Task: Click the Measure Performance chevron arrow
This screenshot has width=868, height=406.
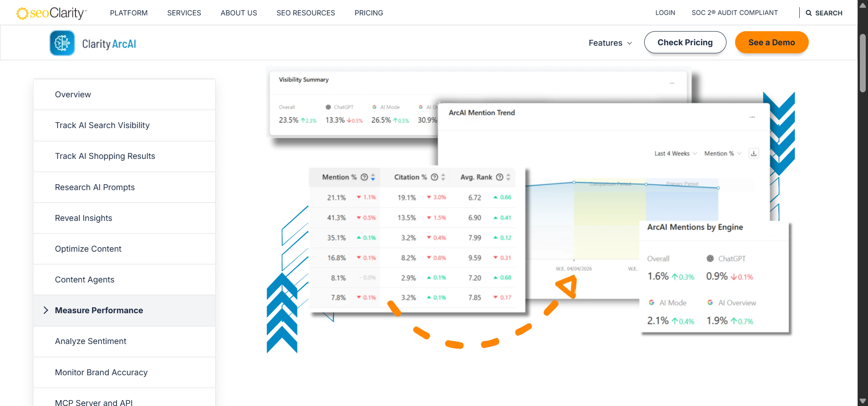Action: pyautogui.click(x=46, y=310)
